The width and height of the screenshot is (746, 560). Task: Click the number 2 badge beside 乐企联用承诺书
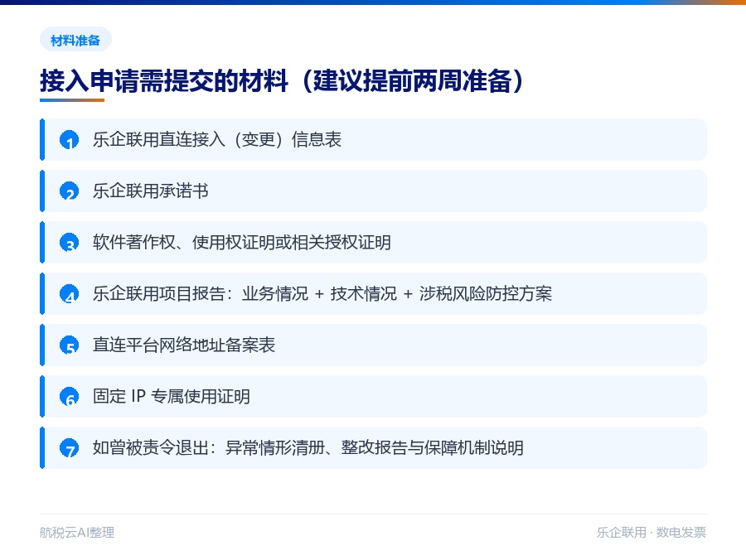coord(70,191)
